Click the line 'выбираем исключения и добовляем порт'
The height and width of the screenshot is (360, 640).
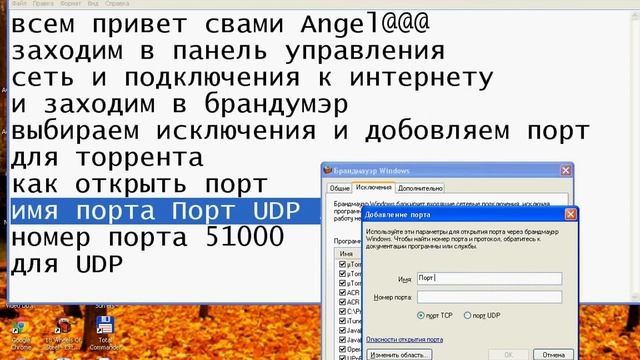pyautogui.click(x=300, y=131)
